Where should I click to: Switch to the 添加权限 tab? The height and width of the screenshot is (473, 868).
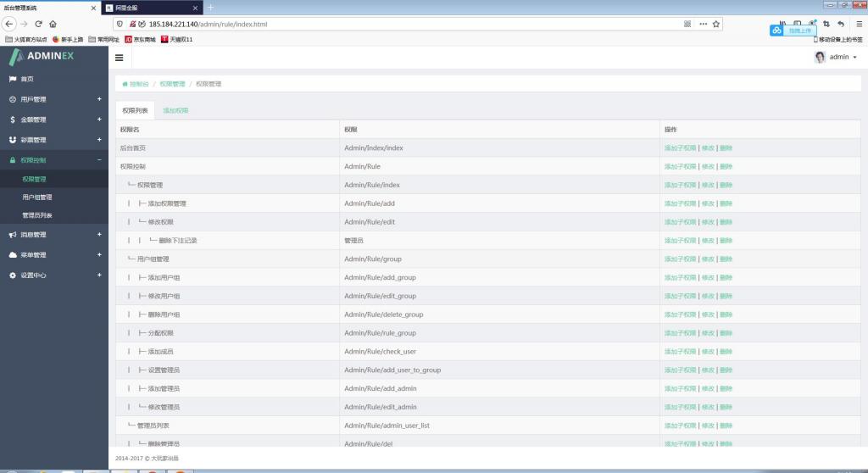[x=175, y=110]
